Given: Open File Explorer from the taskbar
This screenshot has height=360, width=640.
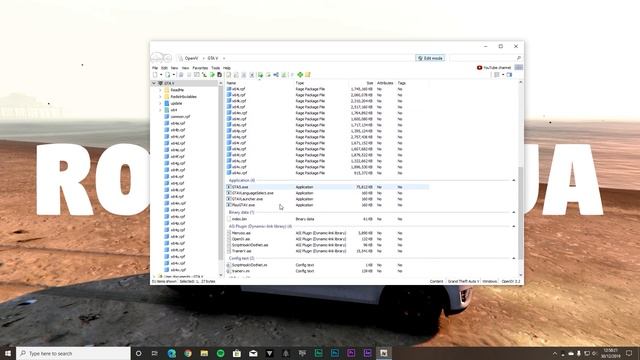Looking at the screenshot, I should [204, 353].
